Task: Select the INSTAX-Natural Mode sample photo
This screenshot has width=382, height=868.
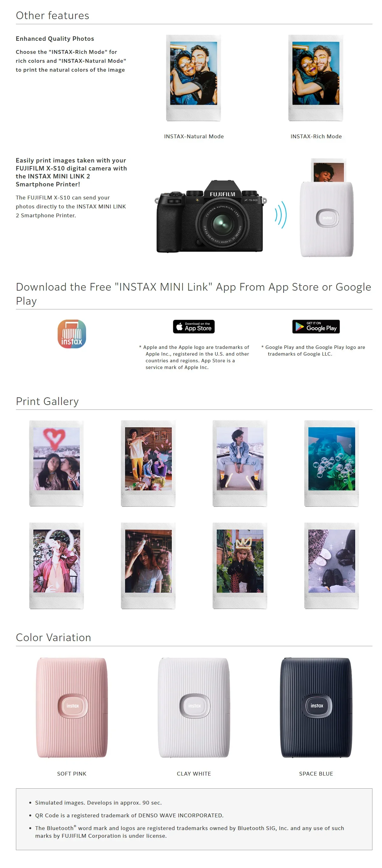Action: (x=194, y=78)
